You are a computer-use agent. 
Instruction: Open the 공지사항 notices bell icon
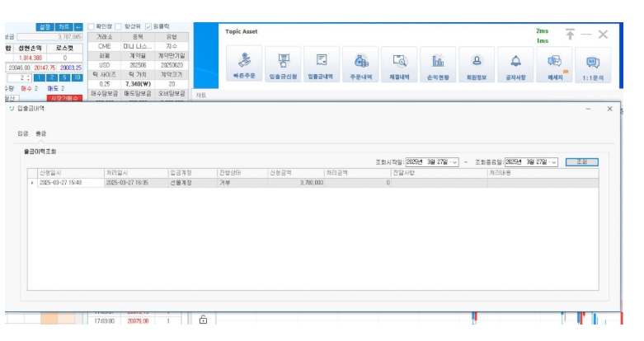(x=515, y=64)
